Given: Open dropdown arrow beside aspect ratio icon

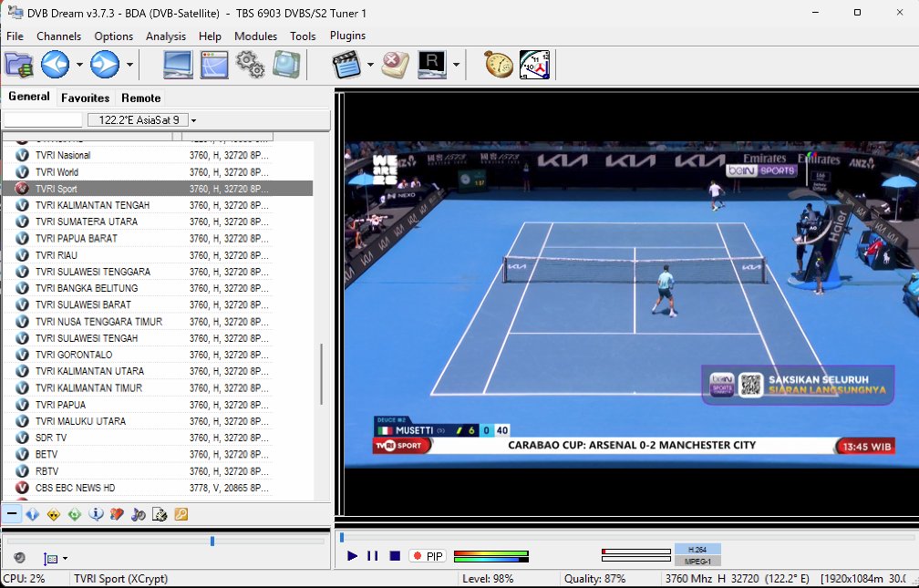Looking at the screenshot, I should pos(65,559).
